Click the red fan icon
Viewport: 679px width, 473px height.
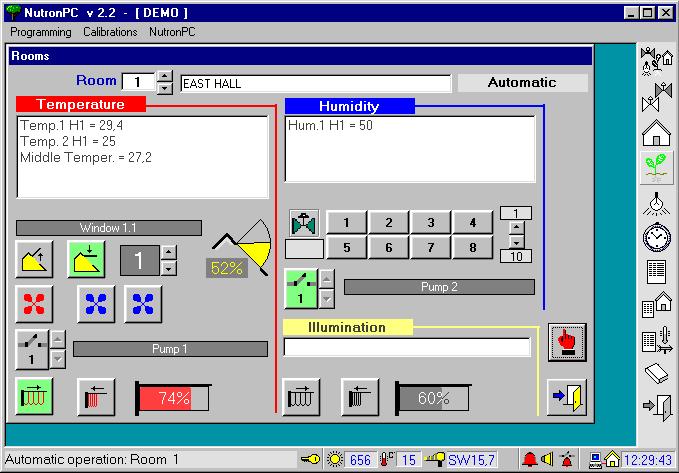click(x=36, y=304)
